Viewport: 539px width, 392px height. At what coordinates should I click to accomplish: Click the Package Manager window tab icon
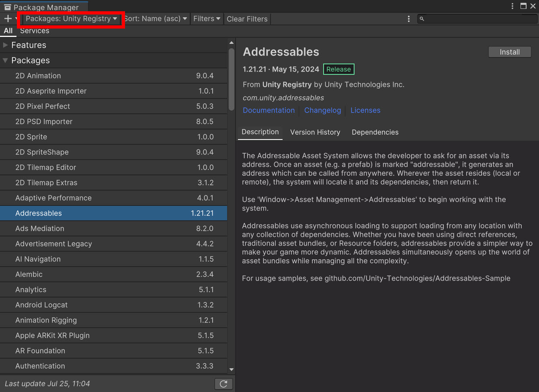click(x=8, y=7)
